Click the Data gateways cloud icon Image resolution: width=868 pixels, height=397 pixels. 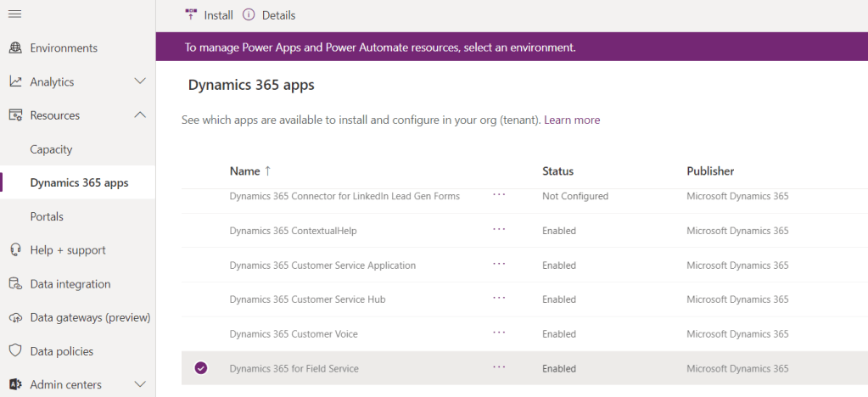(15, 317)
